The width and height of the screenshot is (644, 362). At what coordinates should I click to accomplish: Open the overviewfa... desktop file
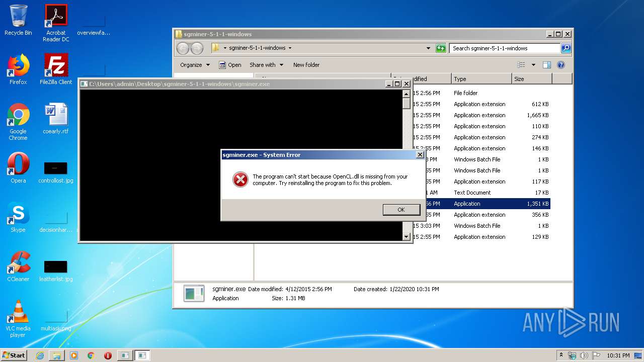point(94,24)
